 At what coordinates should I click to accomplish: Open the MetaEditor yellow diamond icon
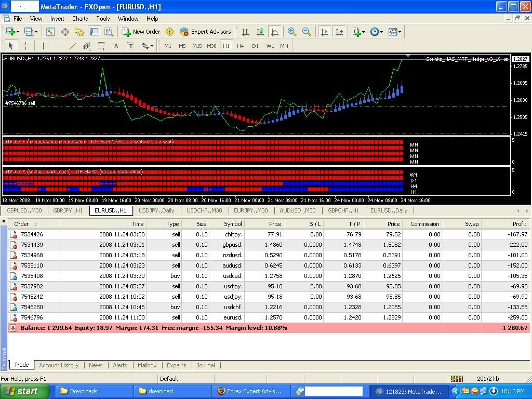[170, 32]
